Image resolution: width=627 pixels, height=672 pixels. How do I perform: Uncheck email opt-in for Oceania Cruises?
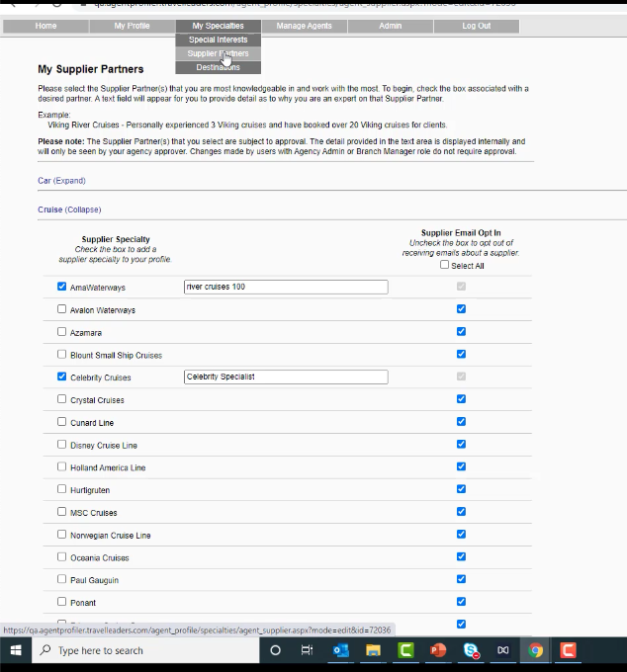pos(461,556)
